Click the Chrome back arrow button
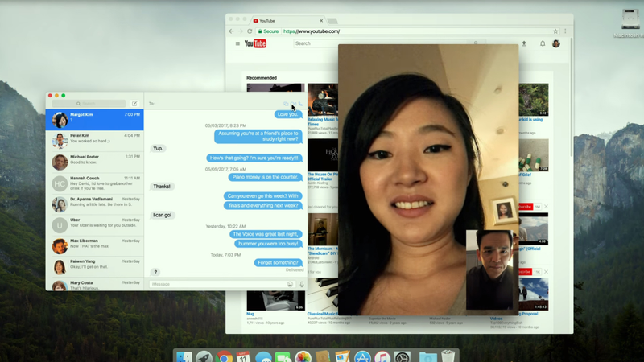This screenshot has height=362, width=644. click(x=231, y=31)
